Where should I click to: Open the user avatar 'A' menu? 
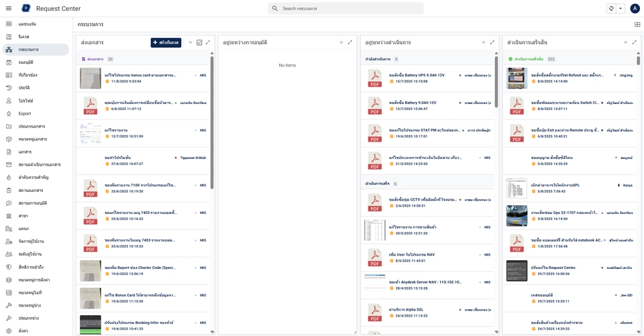pos(635,9)
